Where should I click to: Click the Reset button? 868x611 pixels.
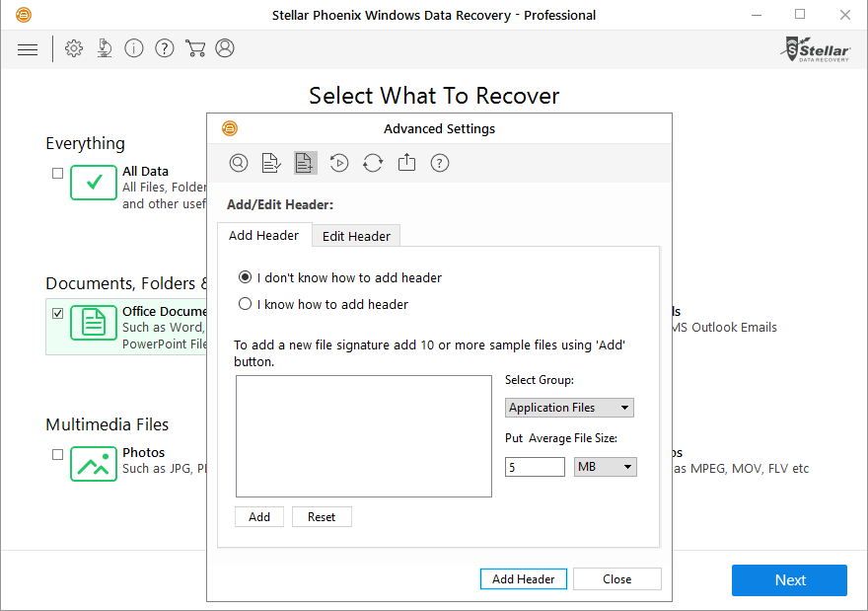[x=322, y=517]
